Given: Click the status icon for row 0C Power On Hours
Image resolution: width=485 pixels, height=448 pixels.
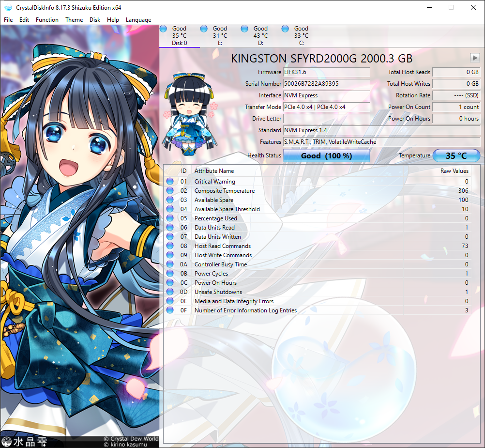Looking at the screenshot, I should pos(170,282).
